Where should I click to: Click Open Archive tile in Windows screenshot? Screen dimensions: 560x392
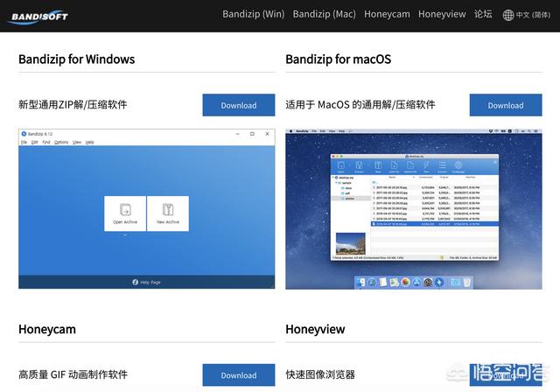125,213
